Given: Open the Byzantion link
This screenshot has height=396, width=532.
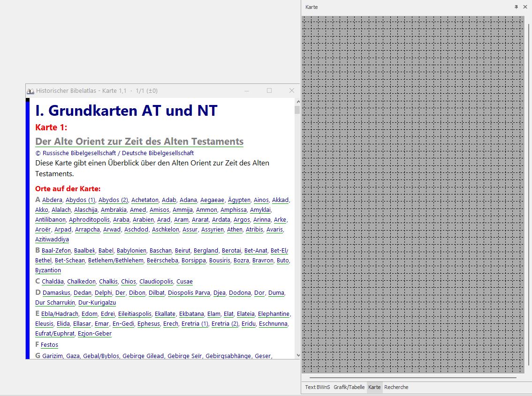Looking at the screenshot, I should coord(48,270).
